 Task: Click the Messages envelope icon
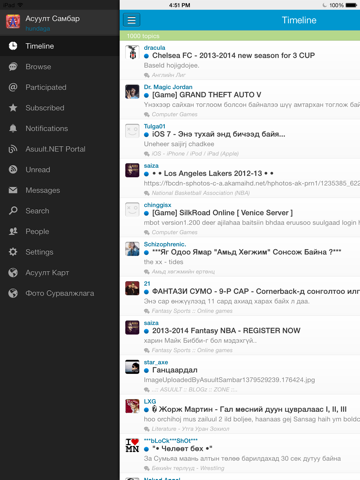tap(13, 190)
